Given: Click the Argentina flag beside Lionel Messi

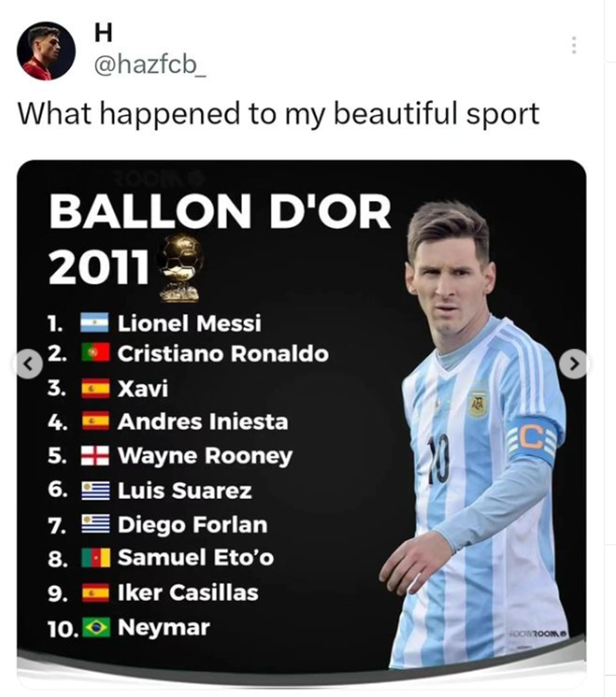Looking at the screenshot, I should point(95,323).
